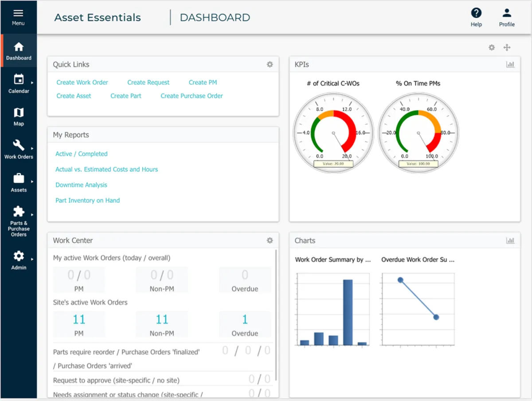
Task: Click my active PM count 0 / 0
Action: 79,275
